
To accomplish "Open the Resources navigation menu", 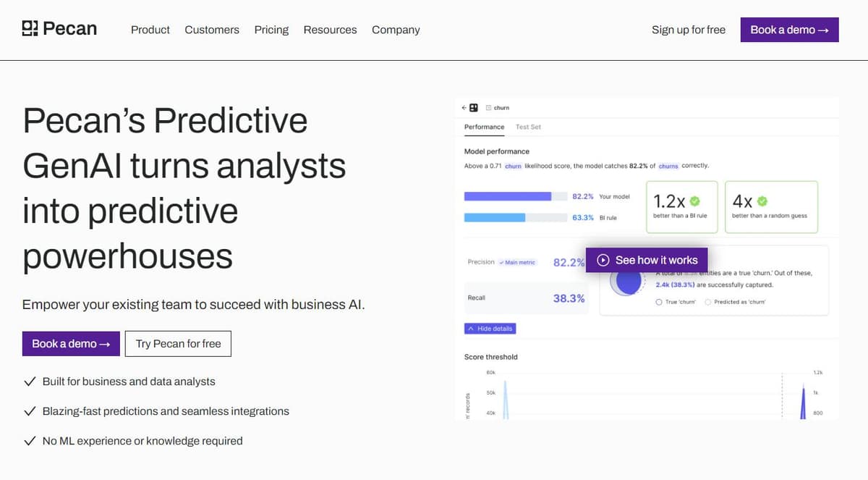I will 330,30.
